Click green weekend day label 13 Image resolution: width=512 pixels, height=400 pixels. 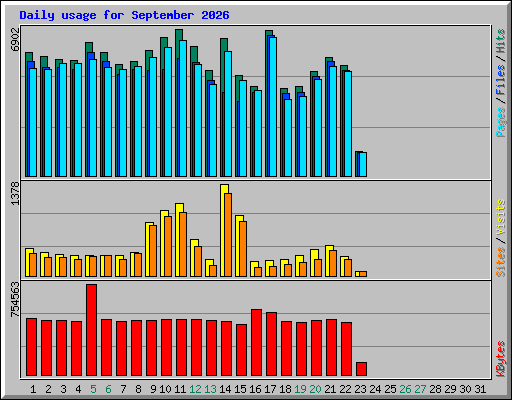click(x=210, y=389)
